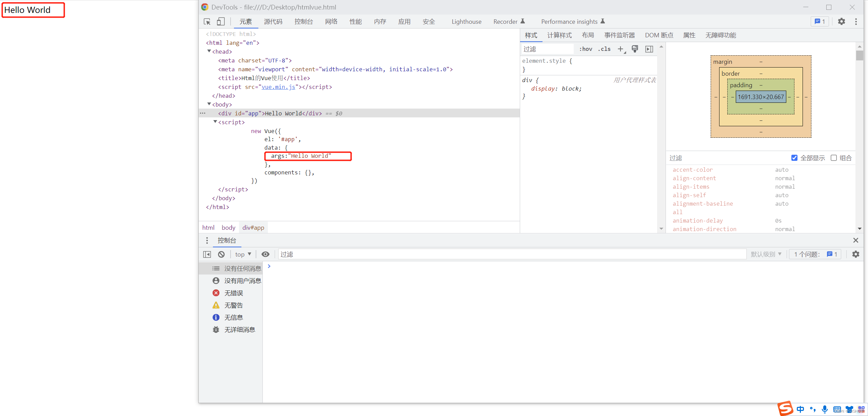Image resolution: width=868 pixels, height=416 pixels.
Task: Click the box model content size
Action: point(761,97)
